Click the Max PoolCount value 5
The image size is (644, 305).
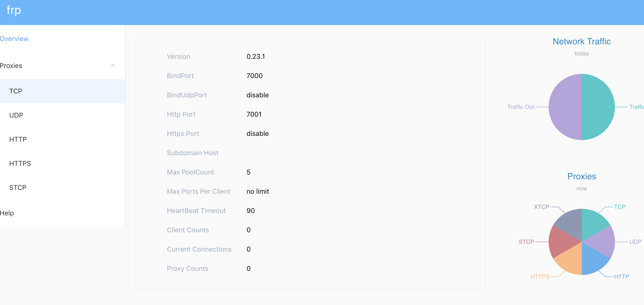pos(248,172)
